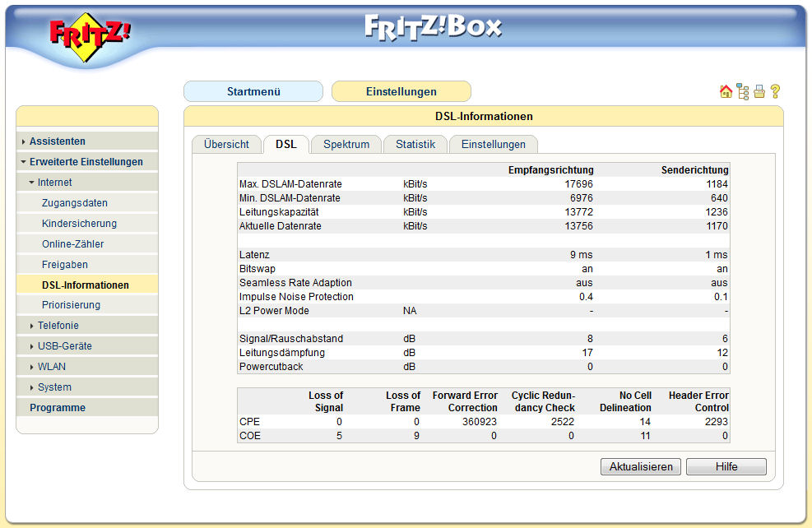The width and height of the screenshot is (812, 528).
Task: Open Startmenü from the top navigation
Action: pyautogui.click(x=253, y=91)
